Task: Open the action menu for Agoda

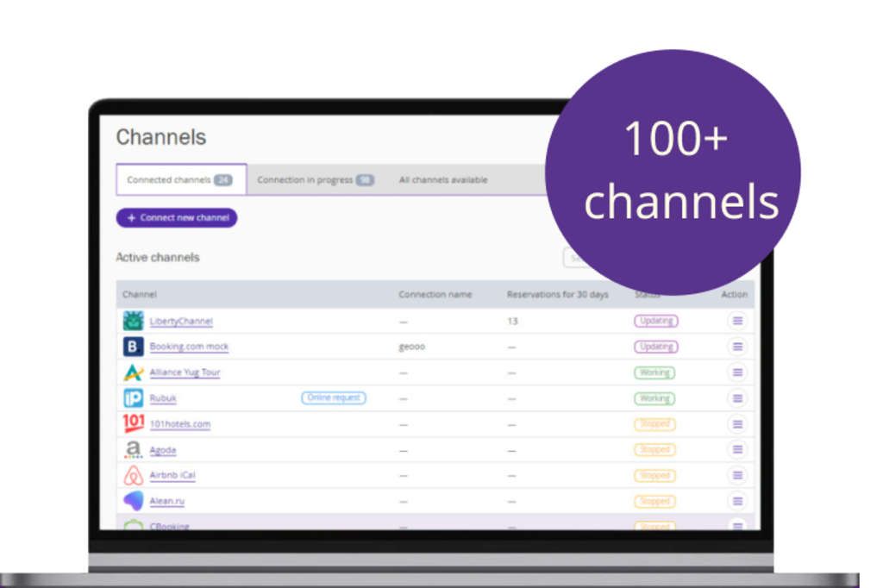Action: tap(736, 449)
